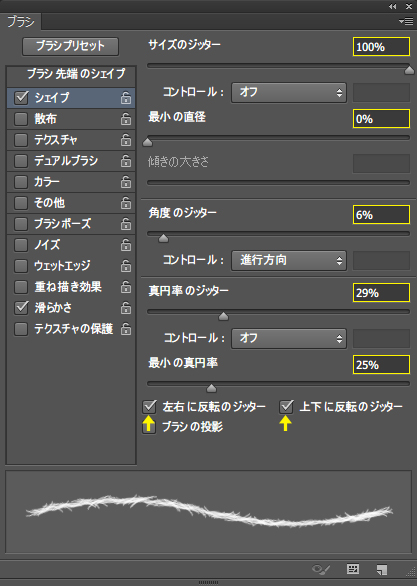Uncheck 上下に反転のジッター checkbox
This screenshot has height=586, width=417.
point(287,406)
